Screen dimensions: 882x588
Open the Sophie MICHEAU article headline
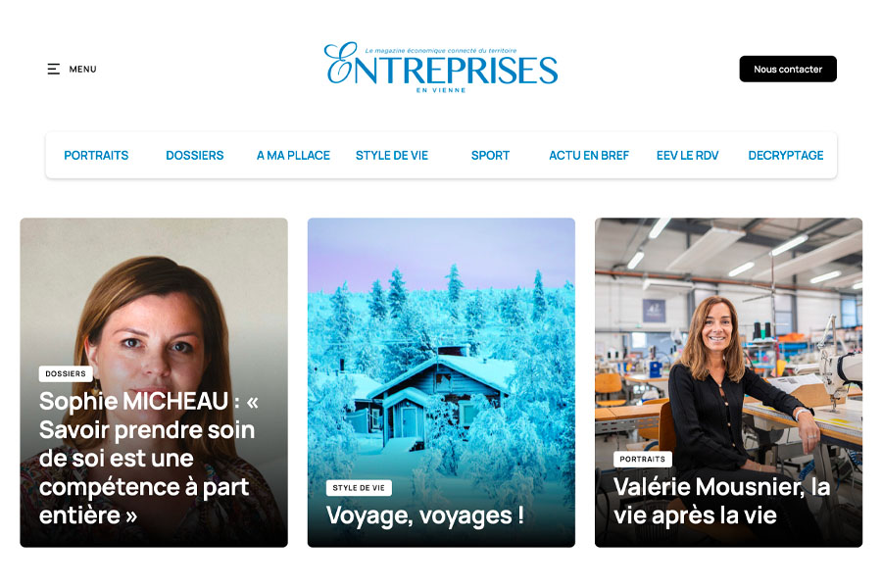(149, 458)
